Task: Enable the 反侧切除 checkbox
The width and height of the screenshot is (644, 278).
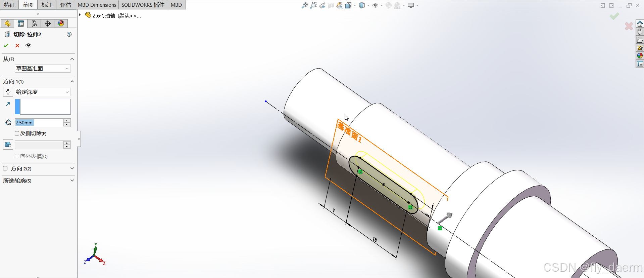Action: [17, 133]
